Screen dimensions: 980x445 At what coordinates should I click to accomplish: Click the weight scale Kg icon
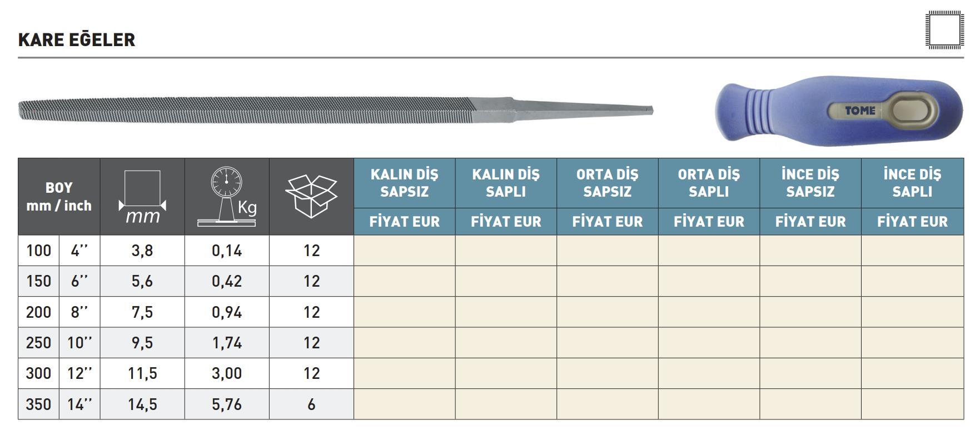227,197
